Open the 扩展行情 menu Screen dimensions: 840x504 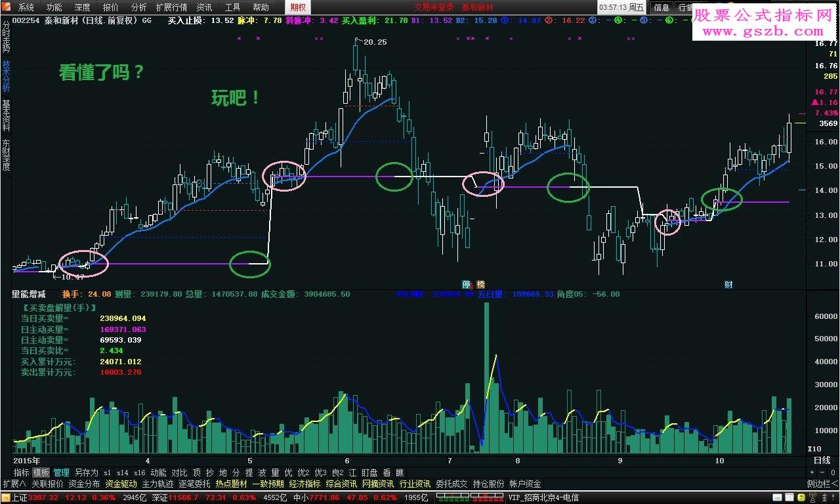(x=171, y=7)
